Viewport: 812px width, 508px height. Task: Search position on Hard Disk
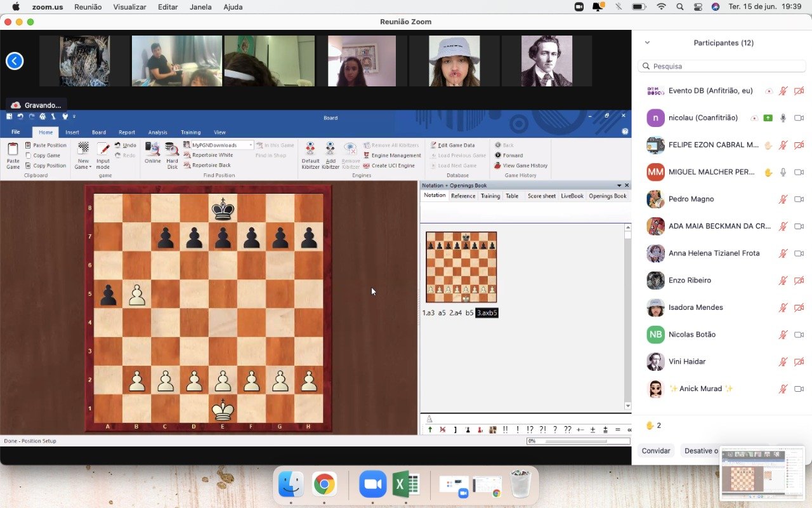point(172,156)
